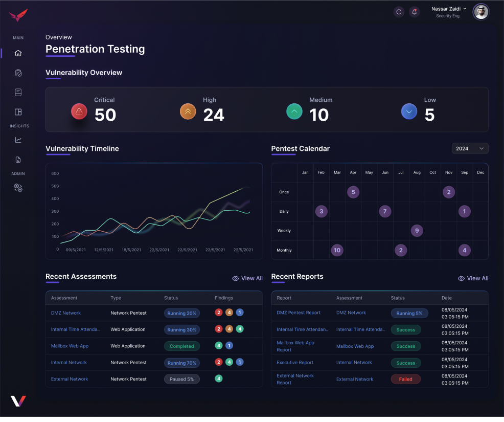The width and height of the screenshot is (504, 422).
Task: Open the Executive Report link
Action: 295,363
